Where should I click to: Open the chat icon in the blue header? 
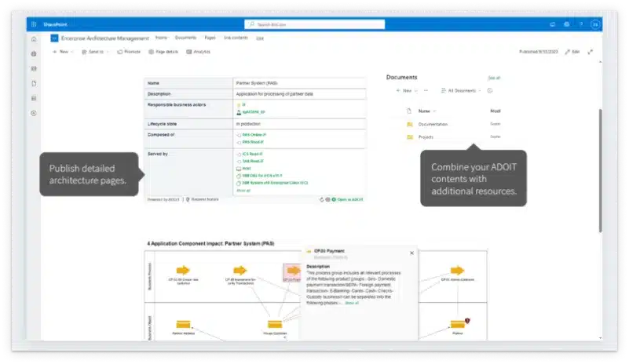pyautogui.click(x=552, y=24)
